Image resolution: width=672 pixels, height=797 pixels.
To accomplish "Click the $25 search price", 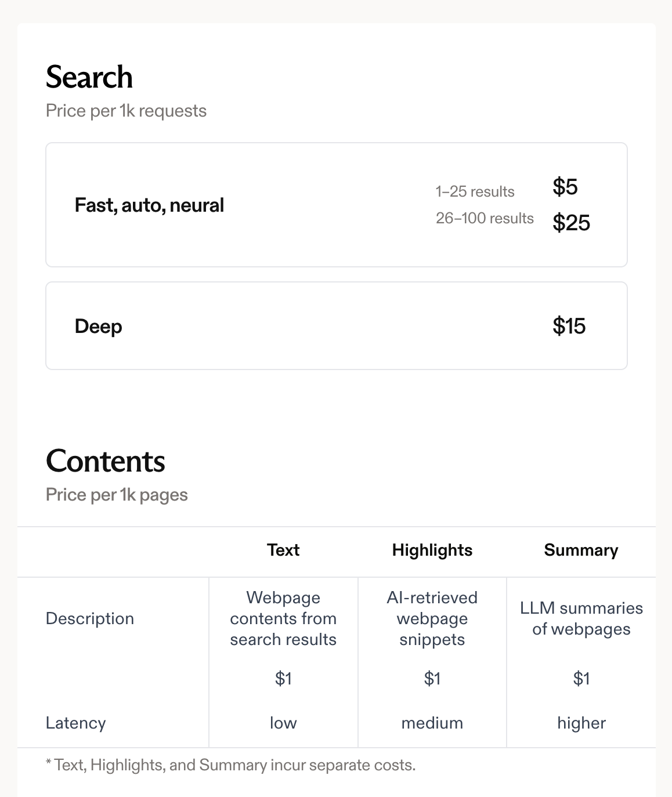I will point(571,223).
